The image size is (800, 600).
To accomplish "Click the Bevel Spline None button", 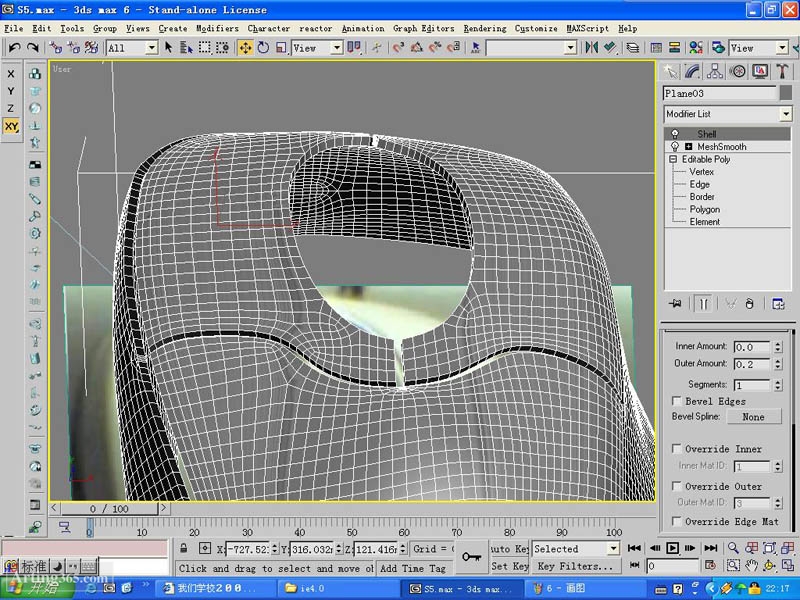I will pyautogui.click(x=753, y=416).
